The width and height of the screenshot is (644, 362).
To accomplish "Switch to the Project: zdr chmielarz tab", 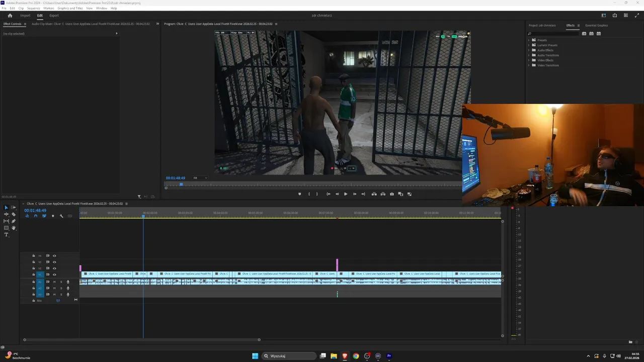I will click(542, 26).
